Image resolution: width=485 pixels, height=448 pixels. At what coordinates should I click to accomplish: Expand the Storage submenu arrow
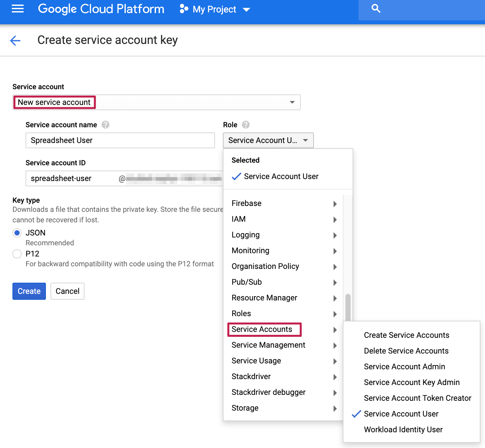(x=335, y=408)
